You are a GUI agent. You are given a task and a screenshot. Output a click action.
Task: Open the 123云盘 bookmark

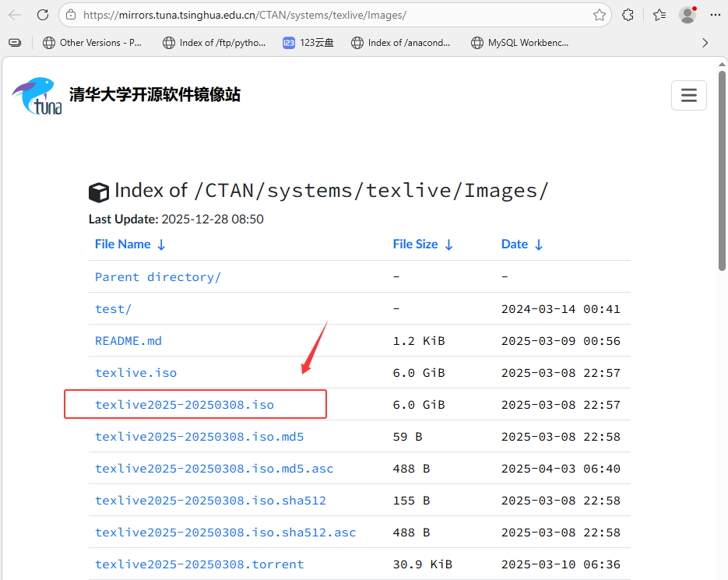pos(308,43)
